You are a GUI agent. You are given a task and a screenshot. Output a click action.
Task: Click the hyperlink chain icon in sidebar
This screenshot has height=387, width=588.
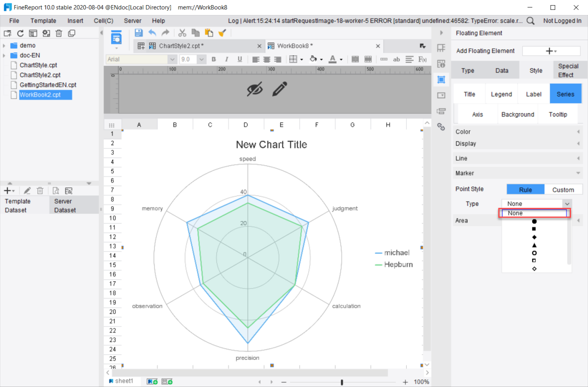pyautogui.click(x=441, y=126)
